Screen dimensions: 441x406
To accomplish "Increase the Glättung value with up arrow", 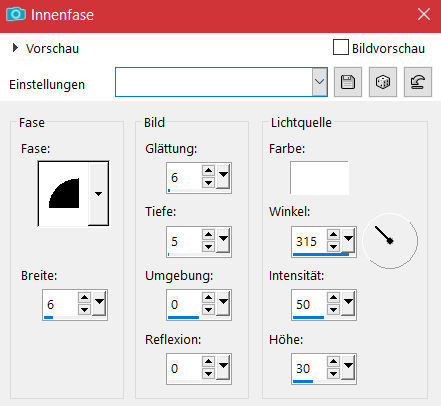I will (209, 171).
